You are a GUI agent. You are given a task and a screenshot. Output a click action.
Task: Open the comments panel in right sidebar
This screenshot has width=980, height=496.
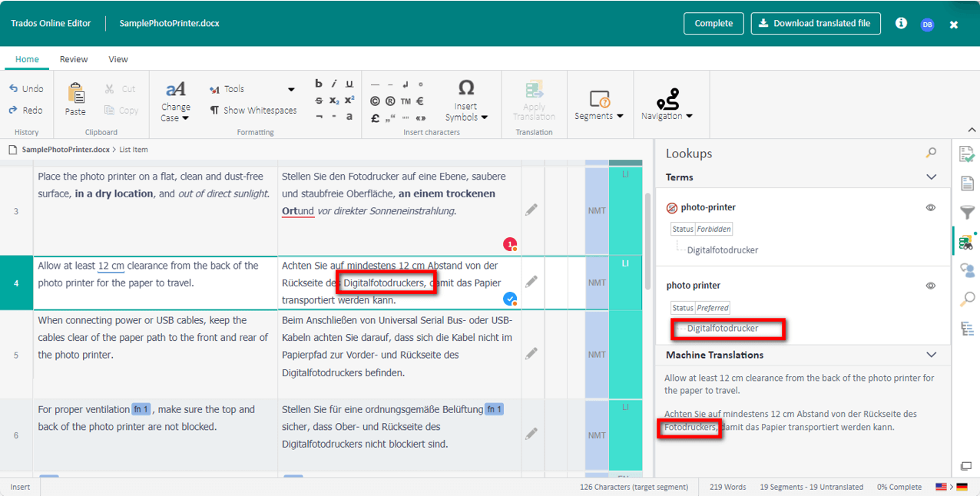coord(967,269)
